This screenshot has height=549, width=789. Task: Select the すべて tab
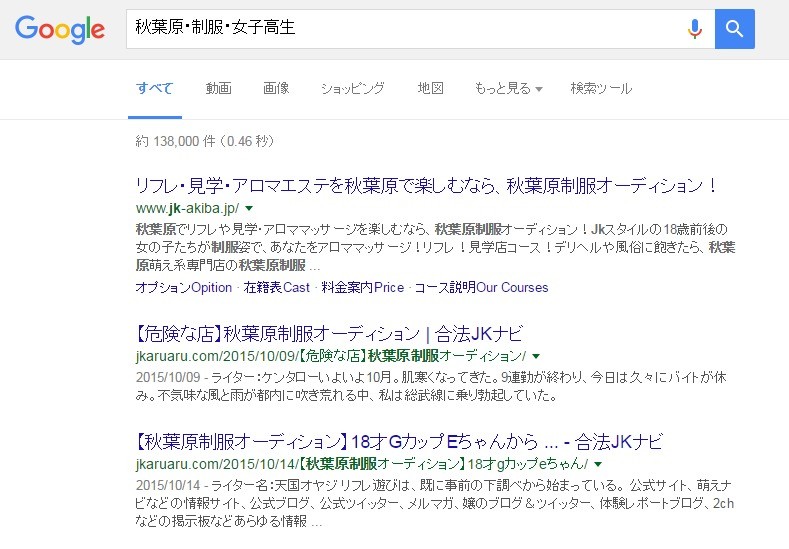tap(154, 89)
